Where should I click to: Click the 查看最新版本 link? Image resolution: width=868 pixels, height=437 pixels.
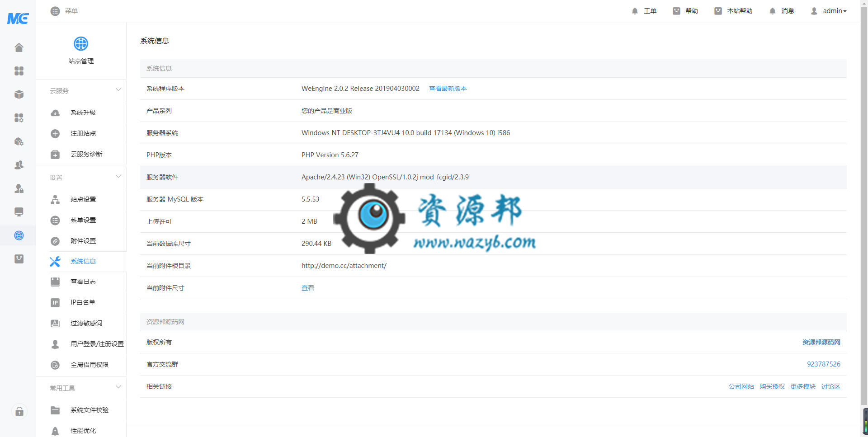click(x=448, y=89)
